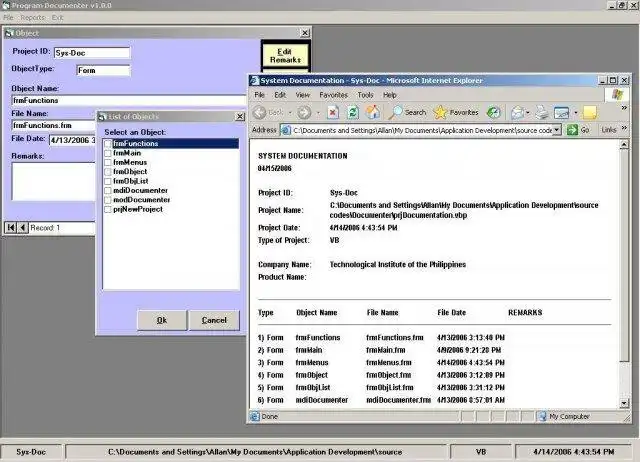Click the Object window title bar icon
This screenshot has height=462, width=640.
coord(9,33)
